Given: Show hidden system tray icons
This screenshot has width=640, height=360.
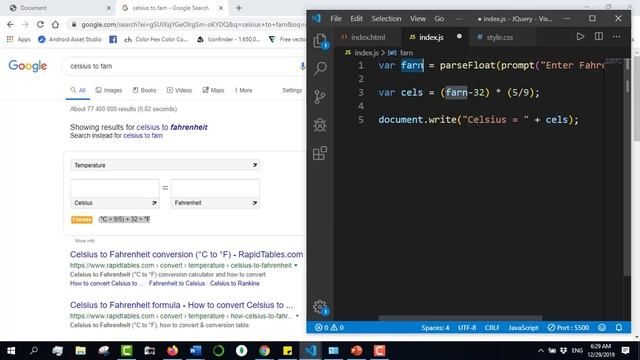Looking at the screenshot, I should (541, 351).
